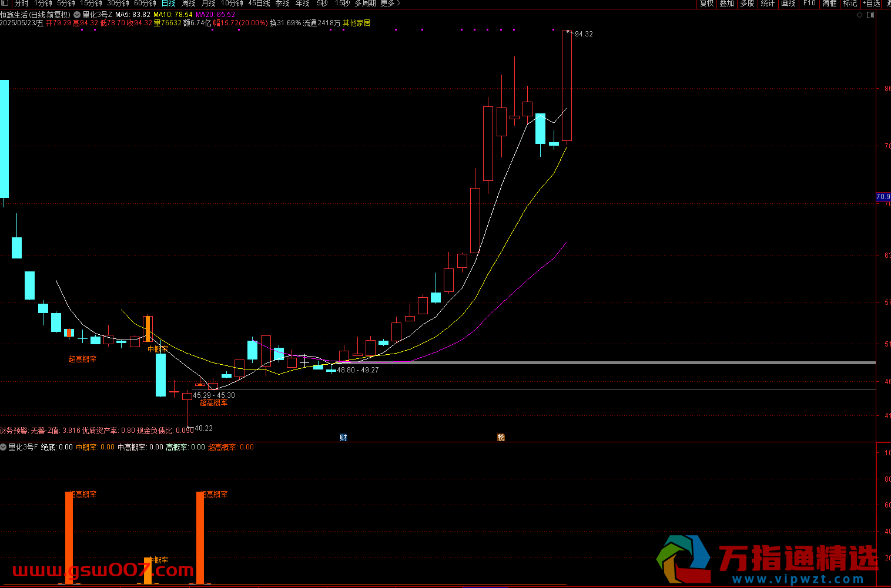Click the 70.9 price tag on the right axis
The image size is (891, 588).
(883, 197)
